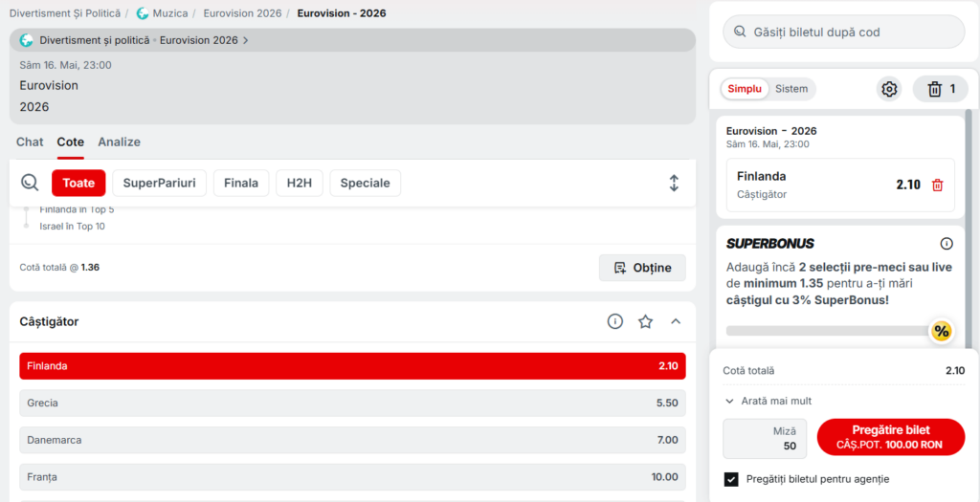Collapse the Câștigător market chevron
Screen dimensions: 980x502
[x=675, y=321]
